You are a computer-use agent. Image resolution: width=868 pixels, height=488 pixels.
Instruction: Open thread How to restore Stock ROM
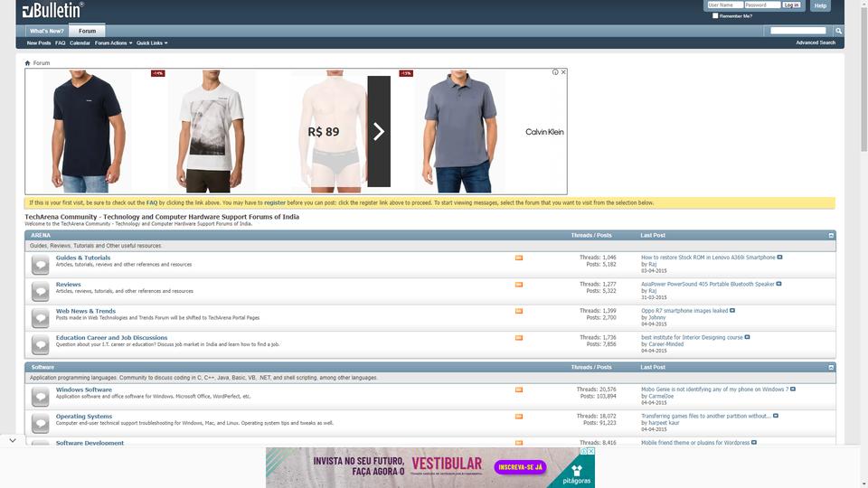pos(708,258)
